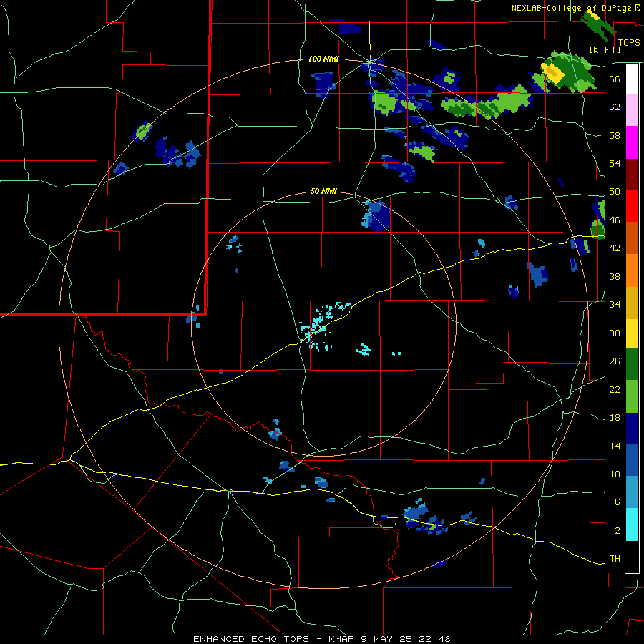Click the '[K FT]' units label
Viewport: 644px width, 644px height.
(x=605, y=50)
